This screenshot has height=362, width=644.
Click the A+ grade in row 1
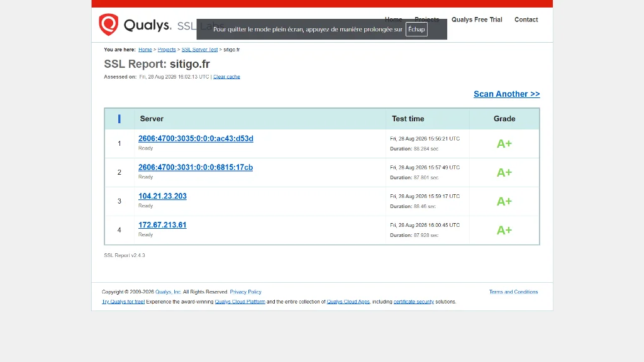click(x=504, y=144)
